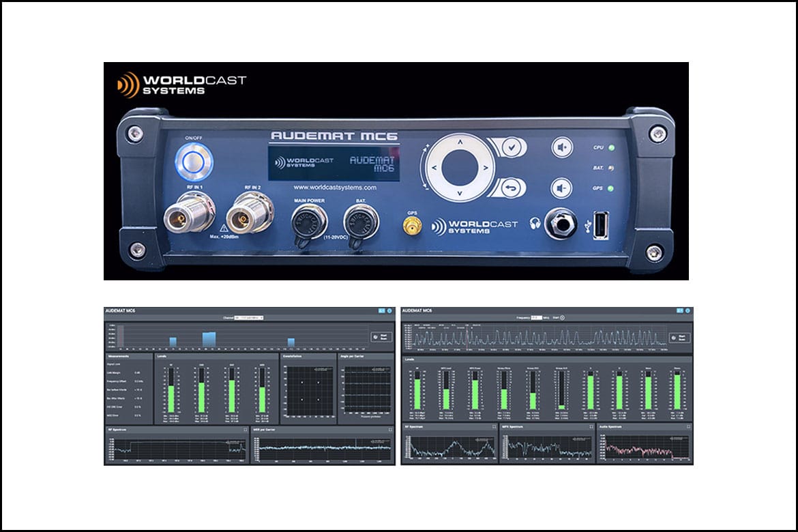Click the left arrow on navigation wheel
Screen dimensions: 798x532
tap(434, 168)
